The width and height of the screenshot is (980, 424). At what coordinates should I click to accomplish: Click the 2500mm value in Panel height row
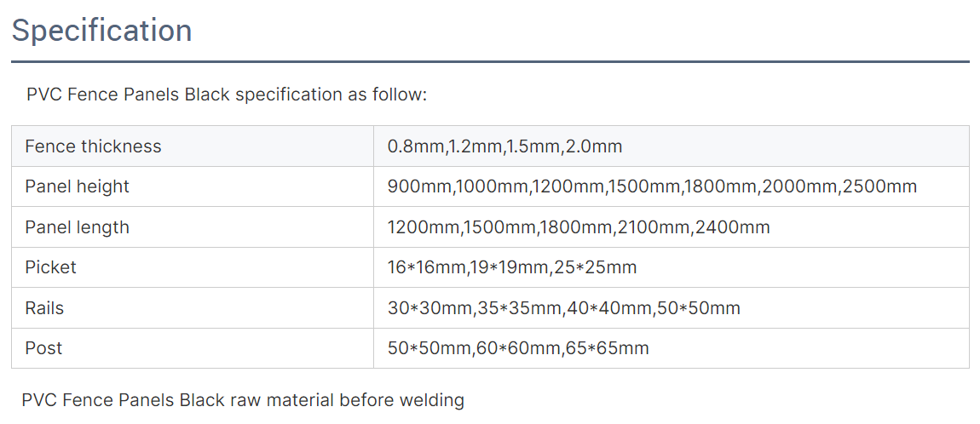coord(880,186)
